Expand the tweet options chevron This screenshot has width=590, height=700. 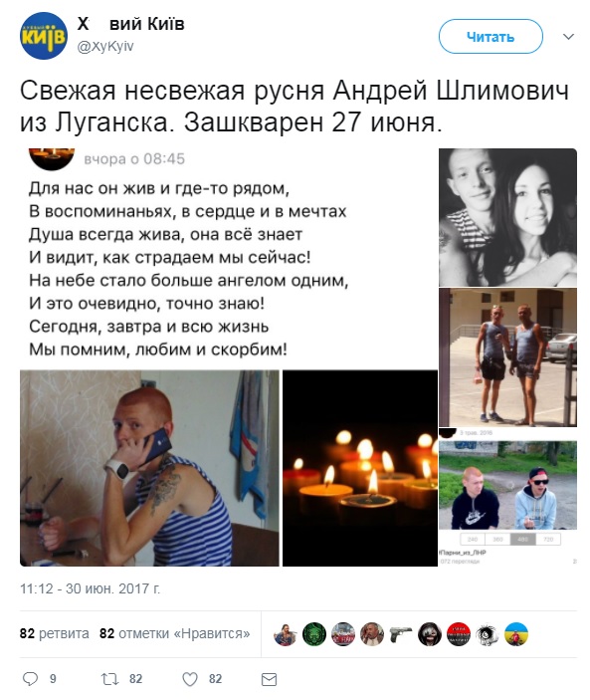pos(568,37)
